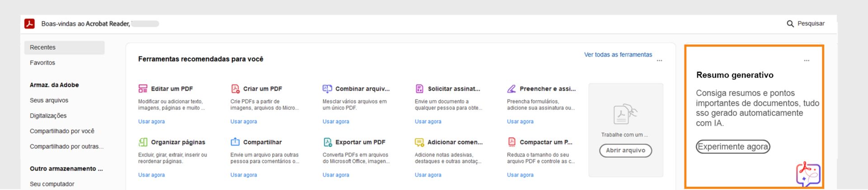This screenshot has width=868, height=190.
Task: Click the Adobe Acrobat logo icon
Action: click(29, 24)
